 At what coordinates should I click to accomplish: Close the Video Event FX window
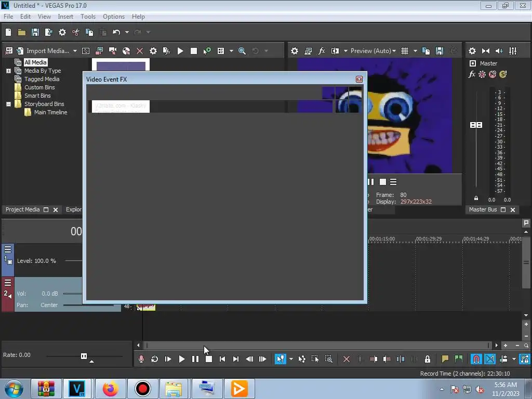359,79
